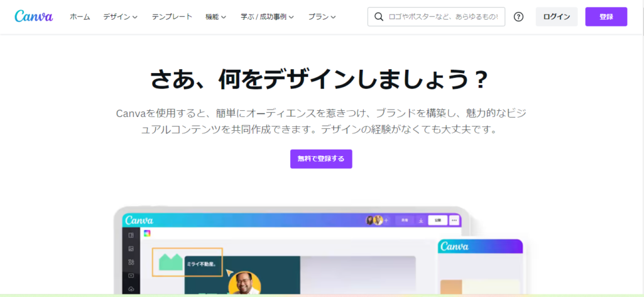Select video icon in mockup sidebar
The width and height of the screenshot is (644, 297).
pyautogui.click(x=131, y=276)
